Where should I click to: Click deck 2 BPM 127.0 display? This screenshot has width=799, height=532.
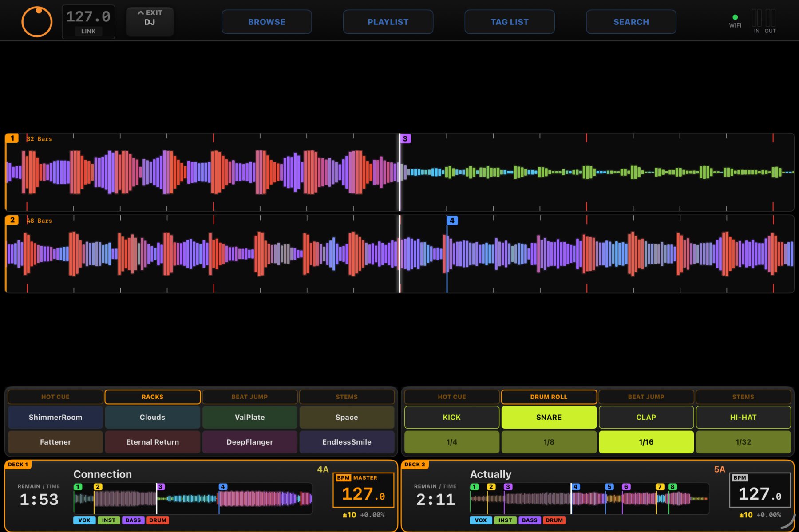[x=760, y=490]
